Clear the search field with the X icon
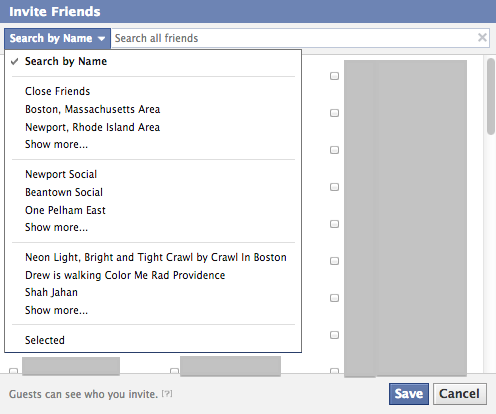Screen dimensions: 496x414 pos(482,38)
